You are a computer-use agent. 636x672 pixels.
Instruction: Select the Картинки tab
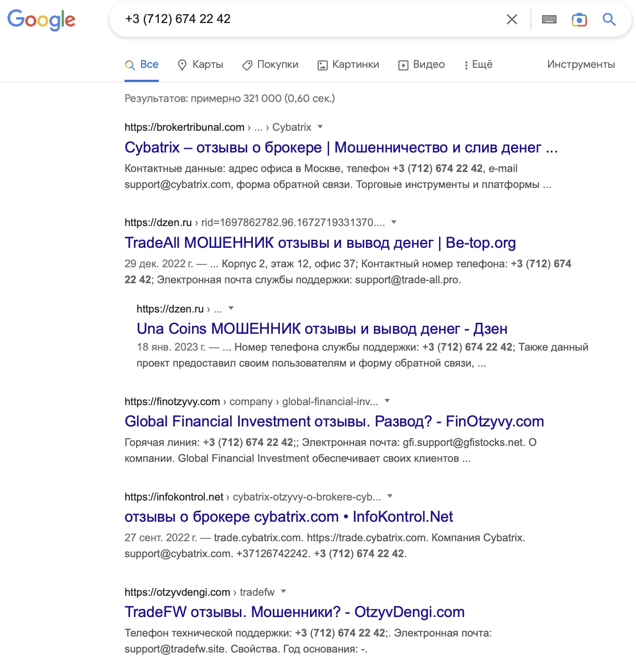[348, 65]
